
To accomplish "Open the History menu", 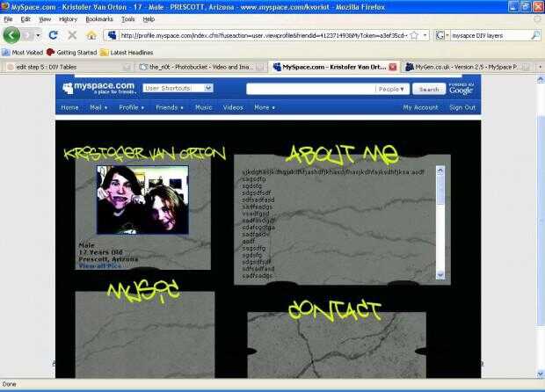I will coord(68,19).
